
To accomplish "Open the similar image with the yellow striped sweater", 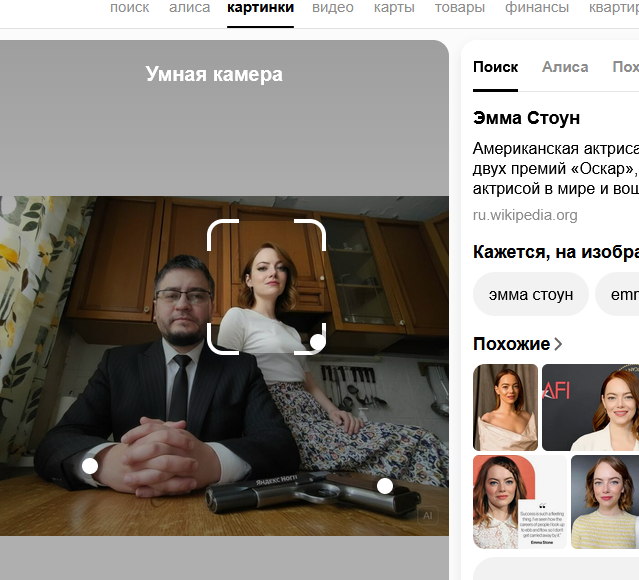I will (604, 501).
